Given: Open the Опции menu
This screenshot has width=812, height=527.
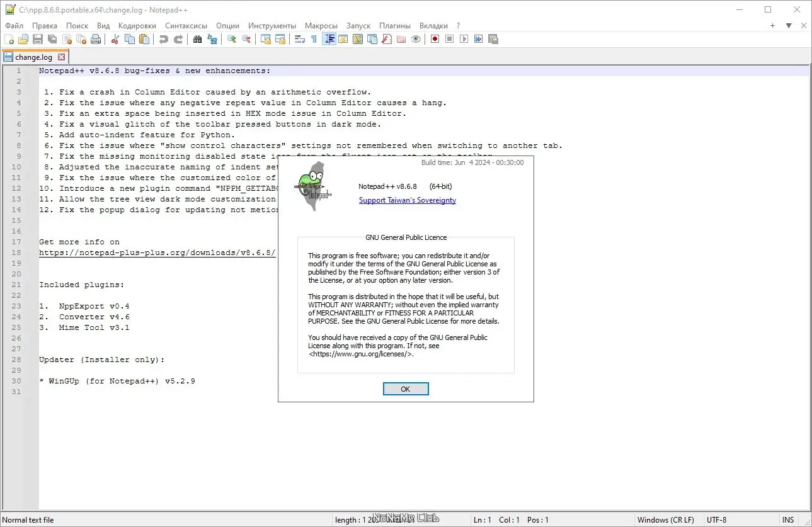Looking at the screenshot, I should click(x=228, y=26).
